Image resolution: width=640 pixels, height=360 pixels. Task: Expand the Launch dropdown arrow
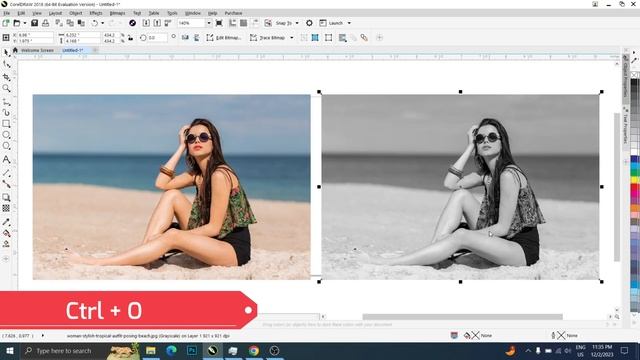[349, 23]
